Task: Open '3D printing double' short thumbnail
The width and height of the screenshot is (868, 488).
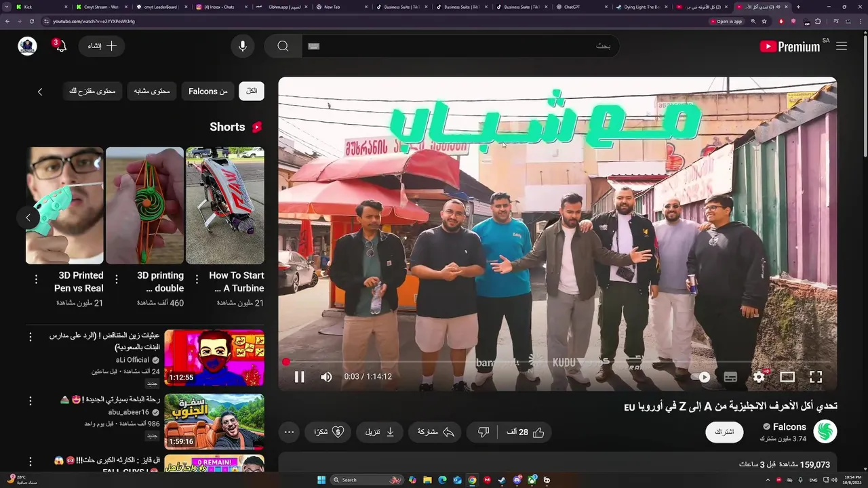Action: 145,205
